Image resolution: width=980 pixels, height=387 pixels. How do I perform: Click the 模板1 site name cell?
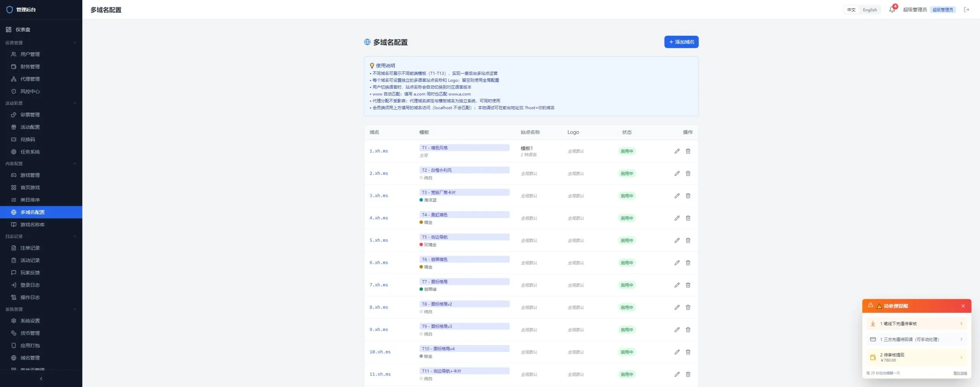(x=526, y=148)
